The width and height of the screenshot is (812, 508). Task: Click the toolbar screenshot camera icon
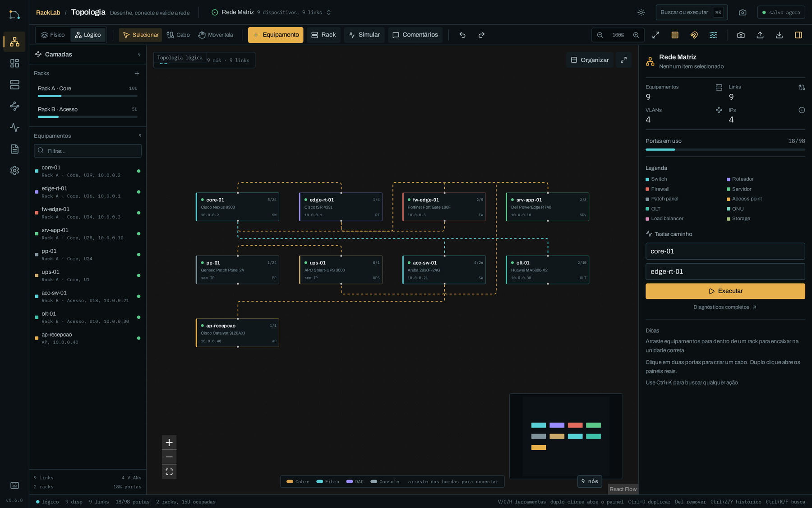741,35
